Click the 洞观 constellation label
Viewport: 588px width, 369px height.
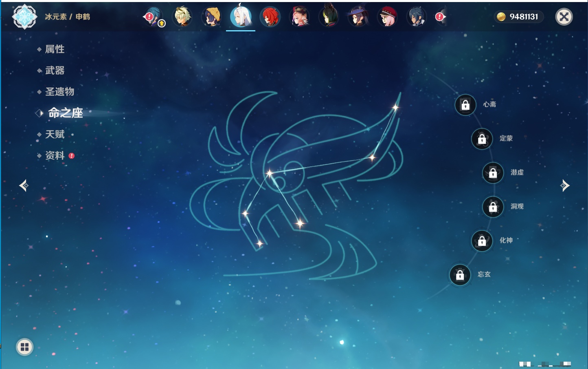click(517, 206)
